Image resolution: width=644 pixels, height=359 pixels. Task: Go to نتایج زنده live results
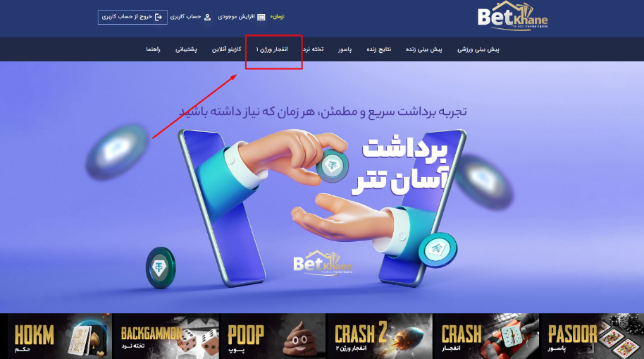(x=378, y=49)
